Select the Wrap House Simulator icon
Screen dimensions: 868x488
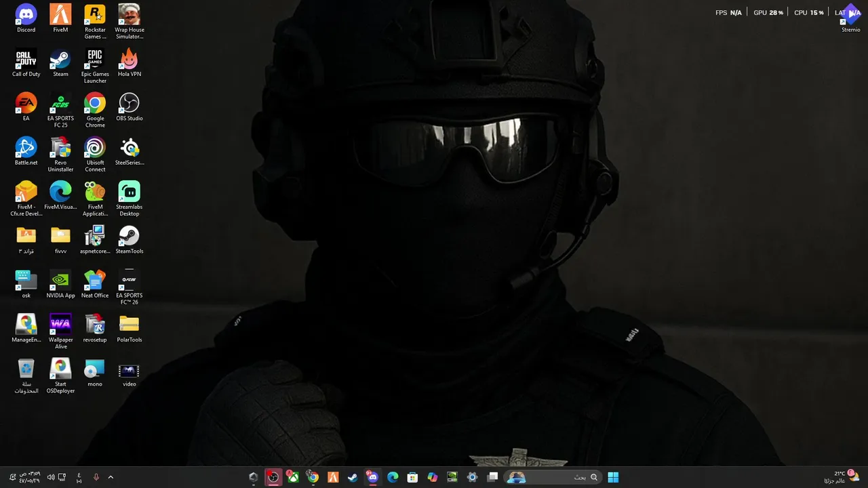129,22
